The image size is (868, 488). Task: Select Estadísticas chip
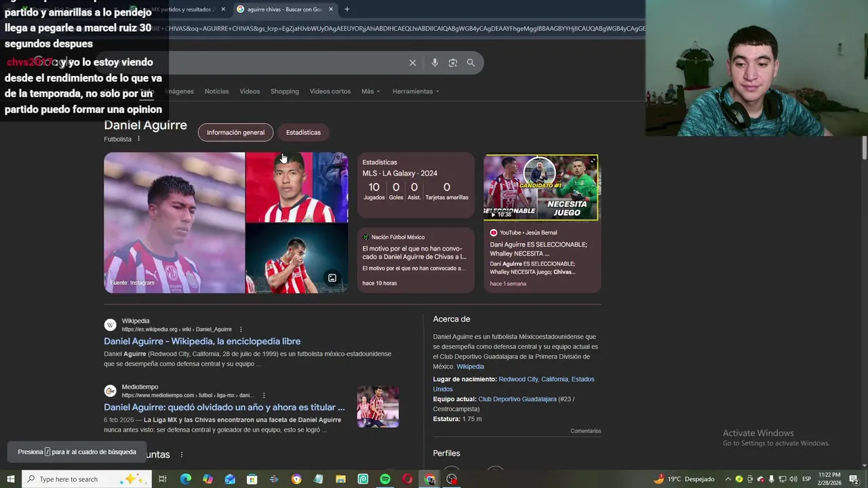[303, 132]
